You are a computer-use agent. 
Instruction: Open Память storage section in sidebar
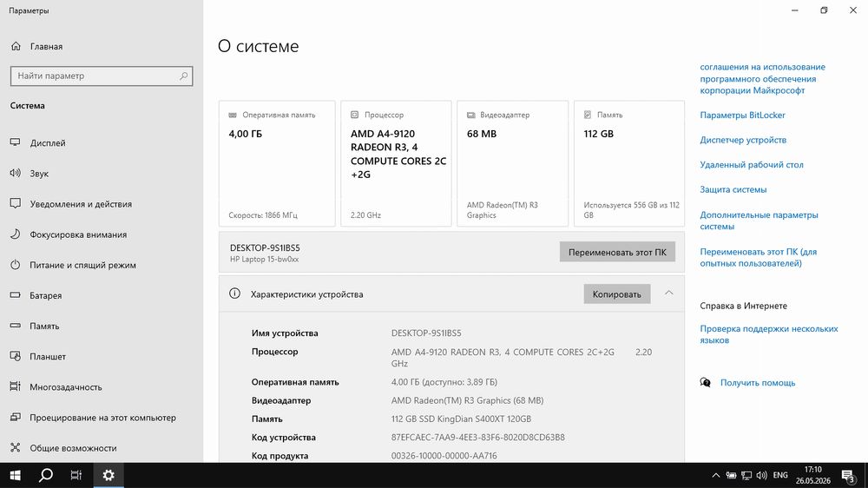(44, 326)
